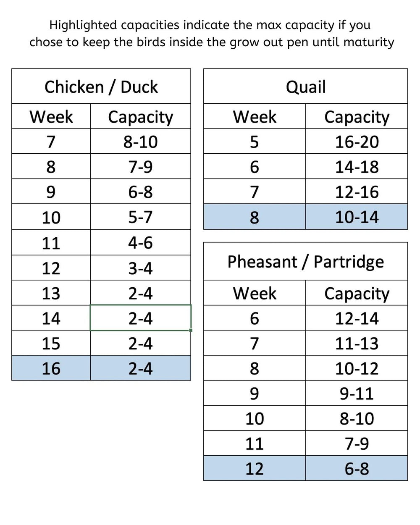Select the Pheasant / Partridge header cell
420x525 pixels.
pos(306,261)
